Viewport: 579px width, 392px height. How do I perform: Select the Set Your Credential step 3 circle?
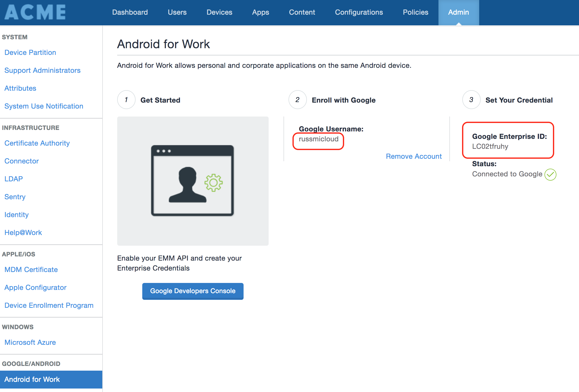click(x=471, y=100)
